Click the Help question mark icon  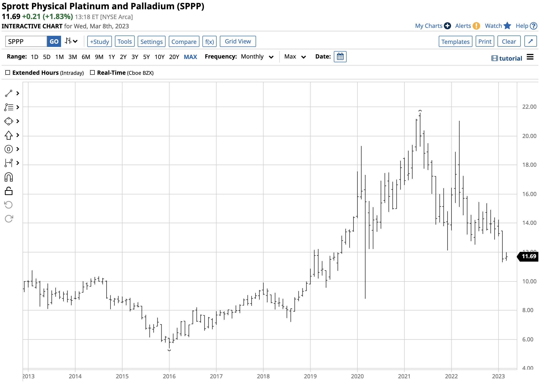(x=534, y=26)
